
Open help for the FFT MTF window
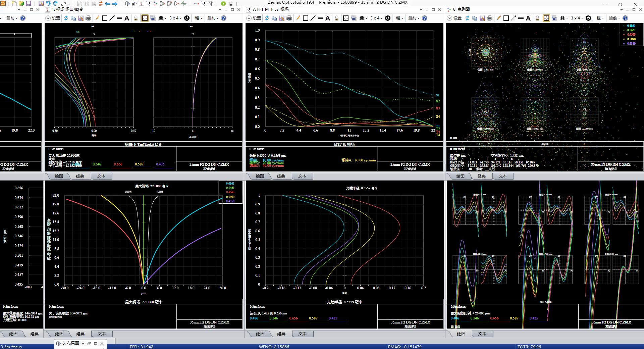click(x=425, y=18)
